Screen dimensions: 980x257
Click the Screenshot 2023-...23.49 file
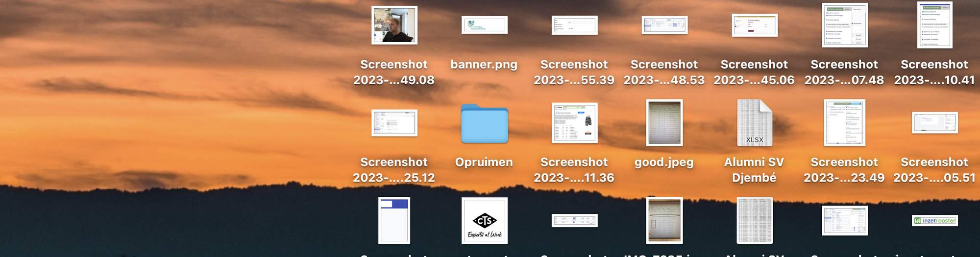tap(844, 123)
